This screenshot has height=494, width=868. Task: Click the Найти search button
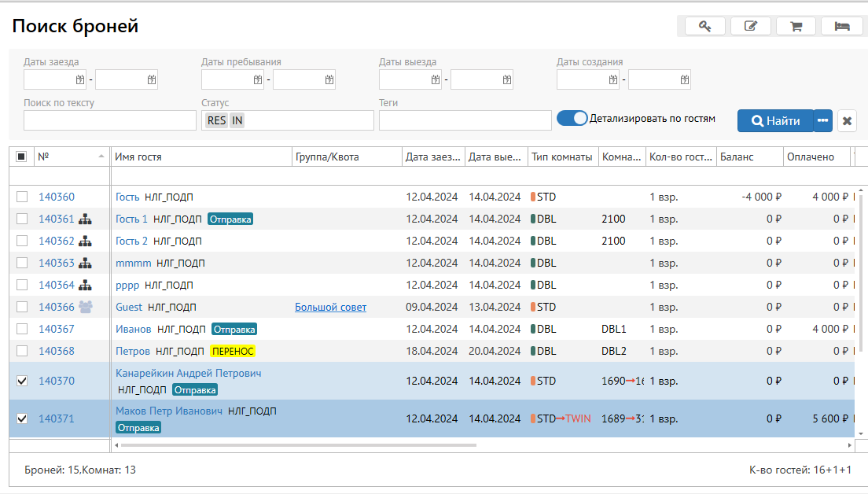click(775, 121)
